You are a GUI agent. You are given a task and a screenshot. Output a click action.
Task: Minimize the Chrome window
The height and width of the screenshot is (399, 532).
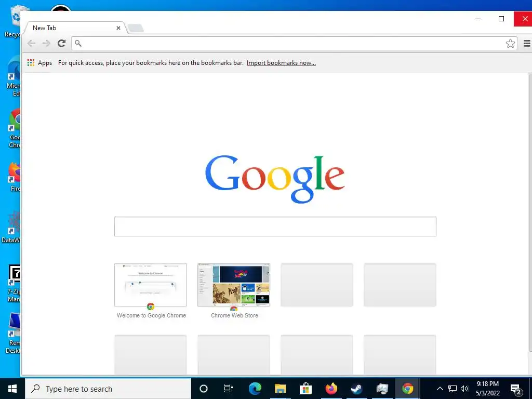[478, 19]
